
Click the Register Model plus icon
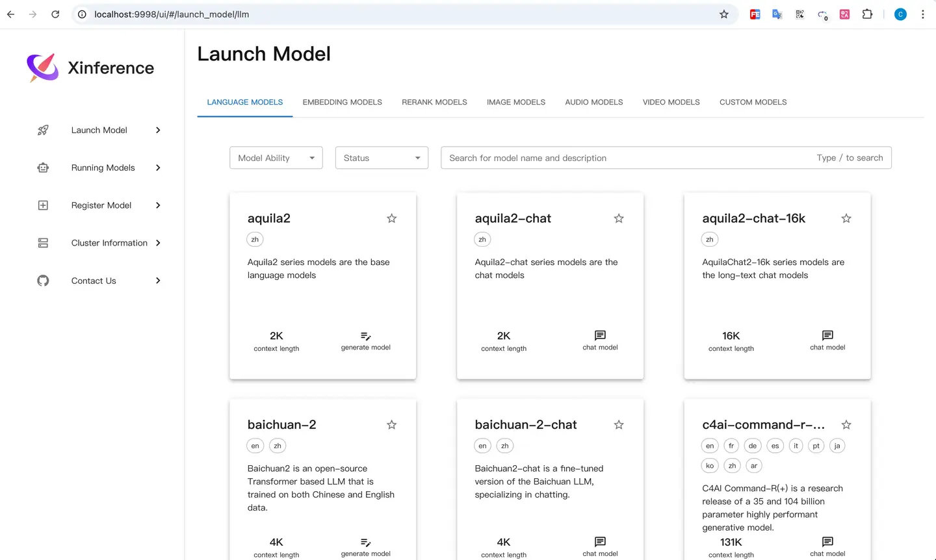43,205
